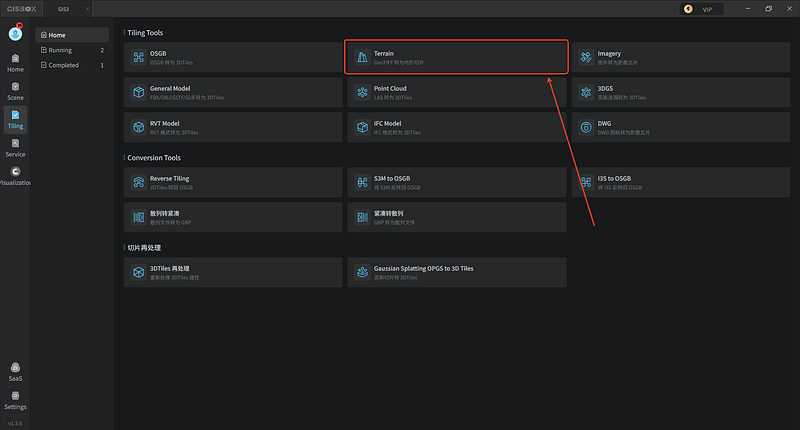The image size is (800, 430).
Task: Switch to the GIS3 tab
Action: tap(63, 9)
